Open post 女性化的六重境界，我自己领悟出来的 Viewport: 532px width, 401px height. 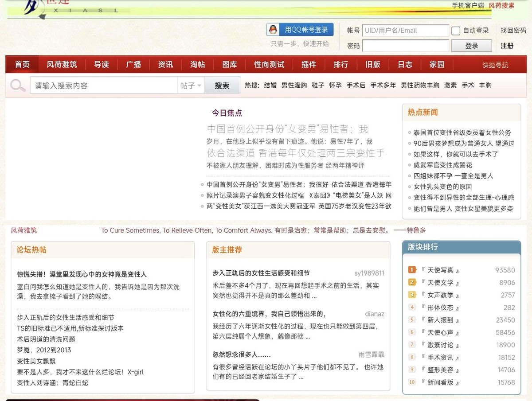point(269,314)
